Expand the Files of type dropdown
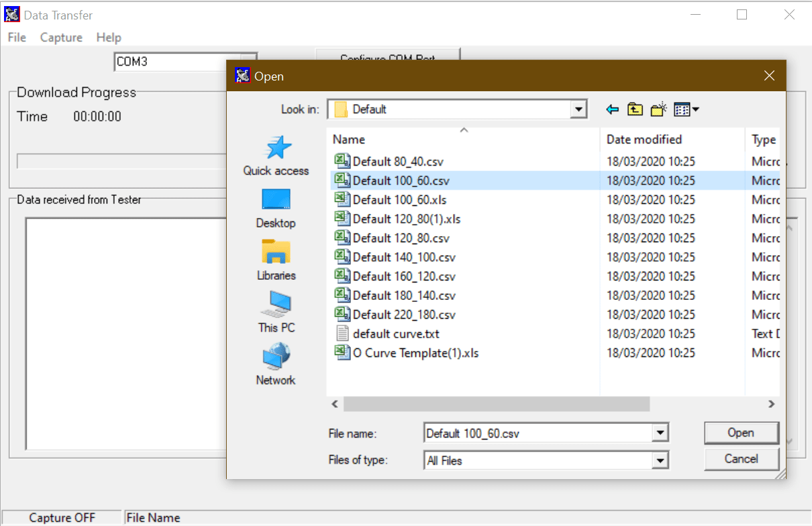Viewport: 812px width, 526px height. tap(661, 461)
